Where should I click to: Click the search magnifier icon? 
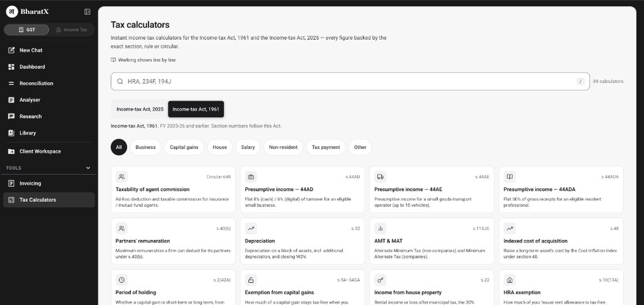click(x=120, y=81)
